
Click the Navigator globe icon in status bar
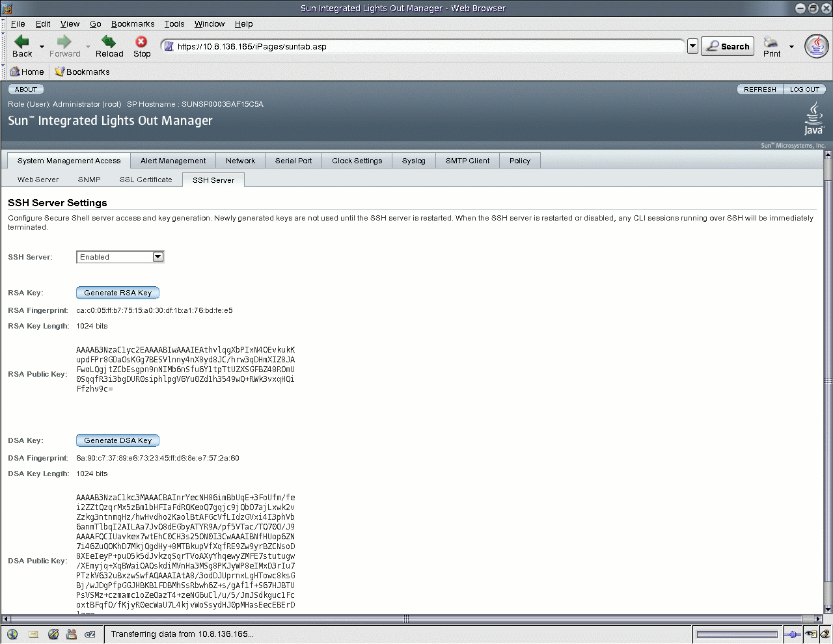pos(12,634)
